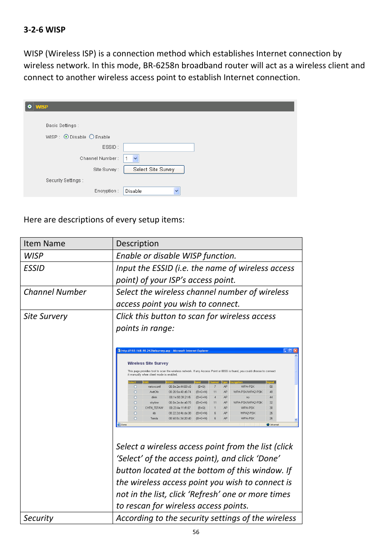
Task: Click the Select Site Survey button
Action: coord(154,169)
